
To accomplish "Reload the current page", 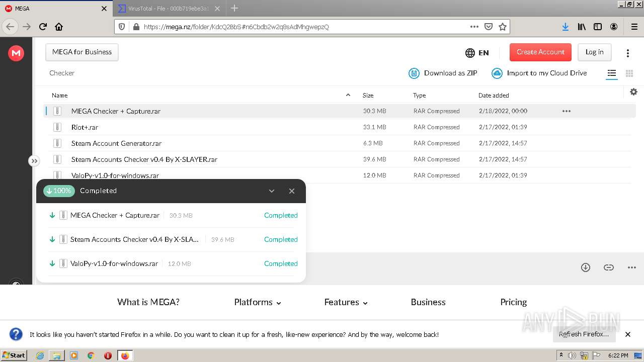I will pyautogui.click(x=43, y=27).
